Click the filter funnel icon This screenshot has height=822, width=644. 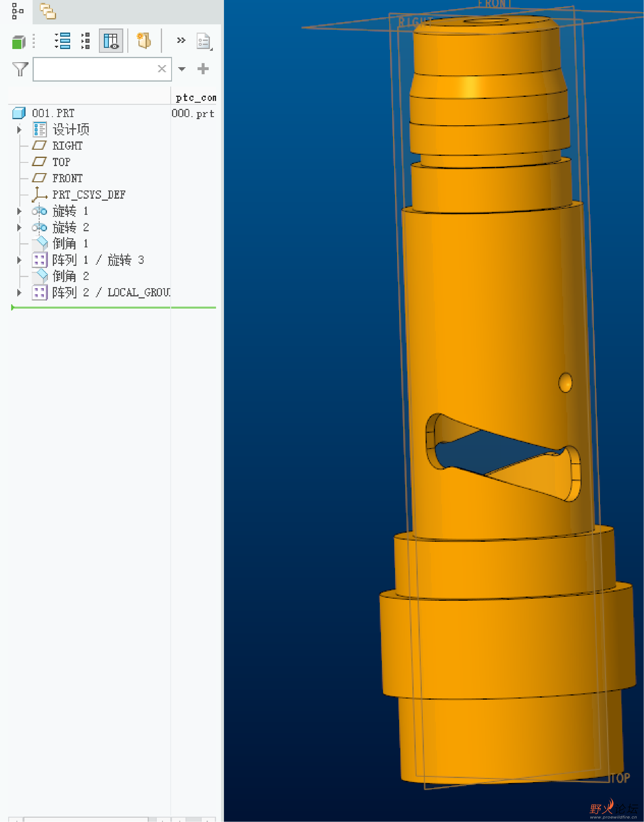(20, 69)
